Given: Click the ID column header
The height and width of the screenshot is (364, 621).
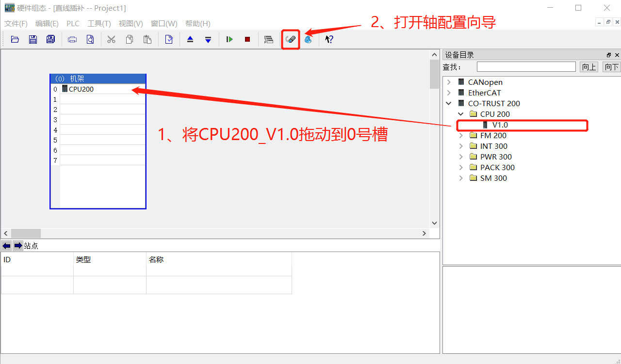Looking at the screenshot, I should pyautogui.click(x=37, y=260).
